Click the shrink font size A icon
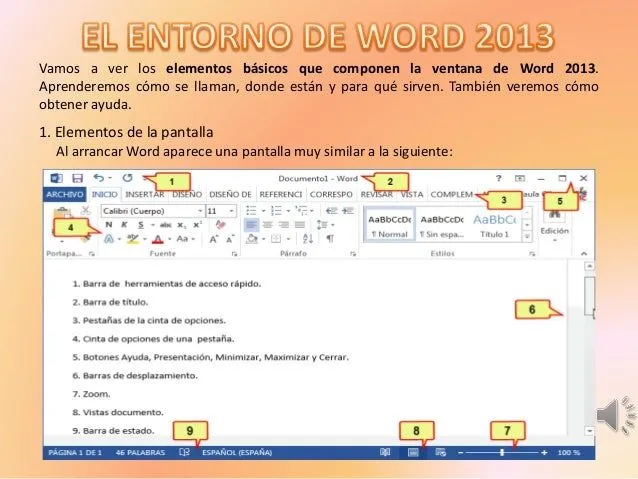Viewport: 638px width, 479px height. tap(230, 239)
